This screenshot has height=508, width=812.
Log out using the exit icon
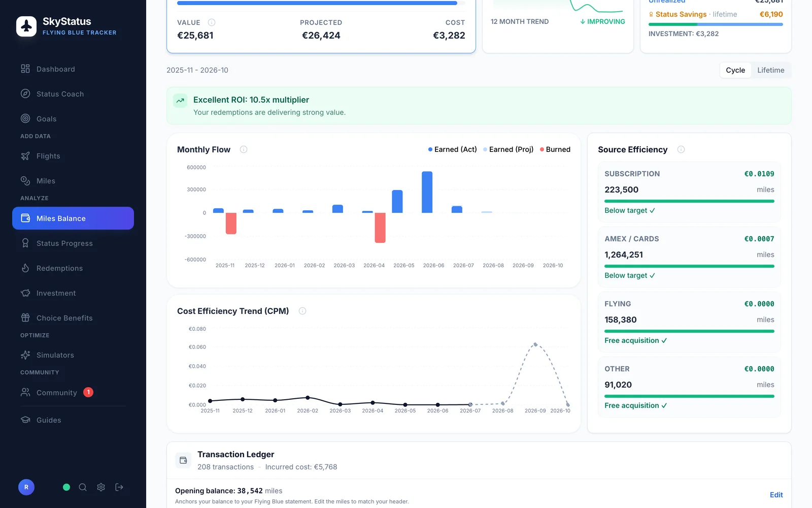pyautogui.click(x=119, y=487)
